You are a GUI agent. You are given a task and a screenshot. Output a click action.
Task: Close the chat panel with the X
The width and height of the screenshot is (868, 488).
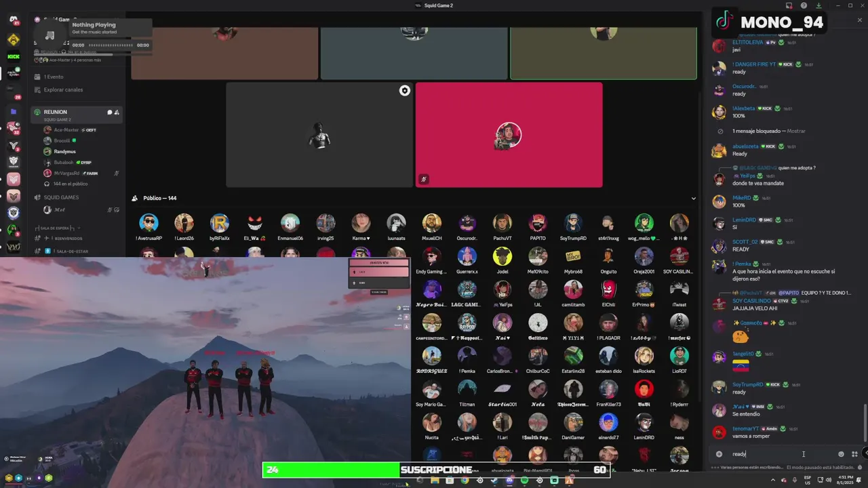click(860, 20)
